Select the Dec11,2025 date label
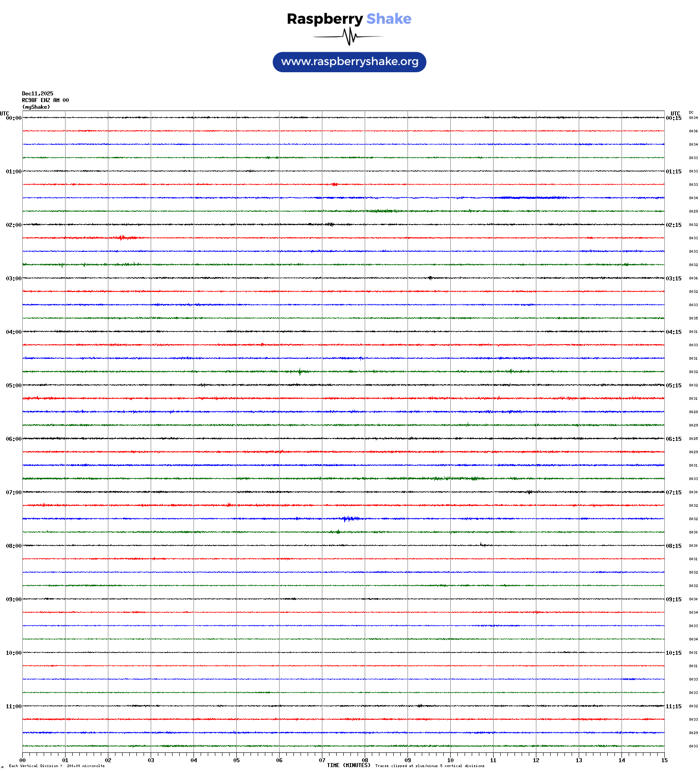700x772 pixels. coord(37,94)
